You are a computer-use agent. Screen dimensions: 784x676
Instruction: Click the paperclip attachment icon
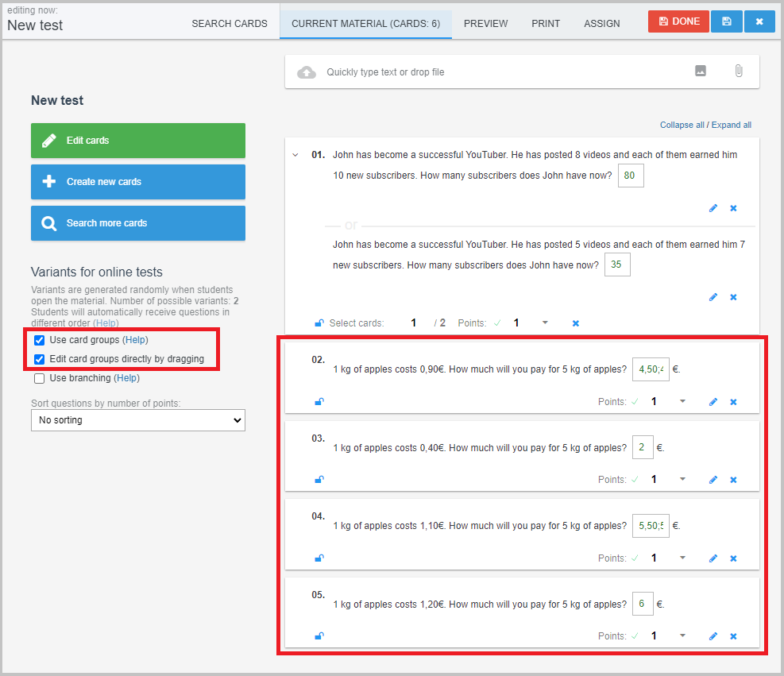tap(738, 71)
